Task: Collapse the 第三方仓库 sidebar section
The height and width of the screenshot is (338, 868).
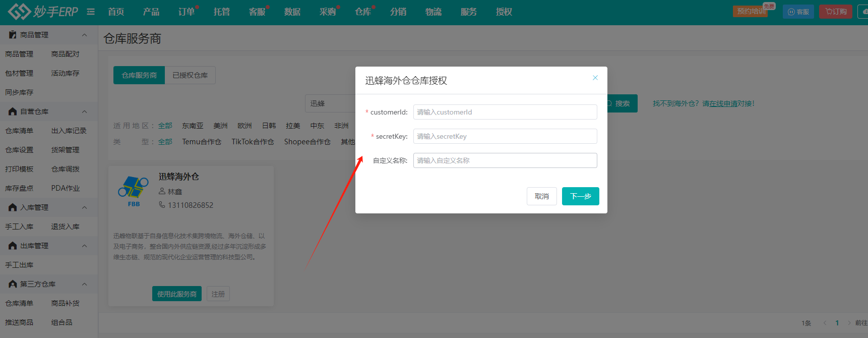Action: (x=85, y=284)
